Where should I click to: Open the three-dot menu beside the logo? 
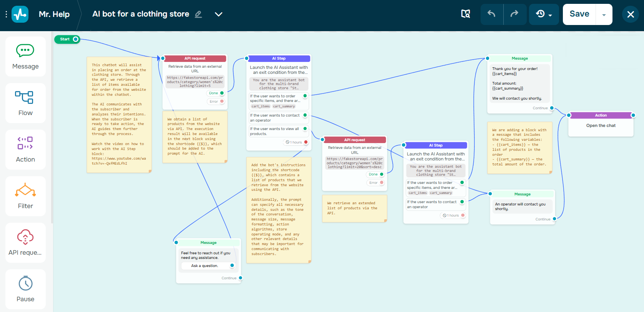click(x=6, y=14)
